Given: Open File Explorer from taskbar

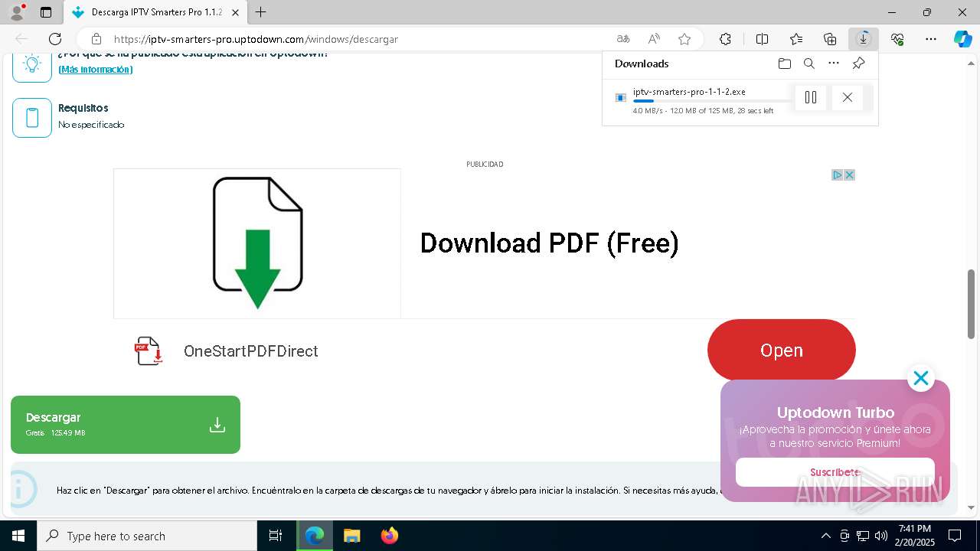Looking at the screenshot, I should 351,536.
